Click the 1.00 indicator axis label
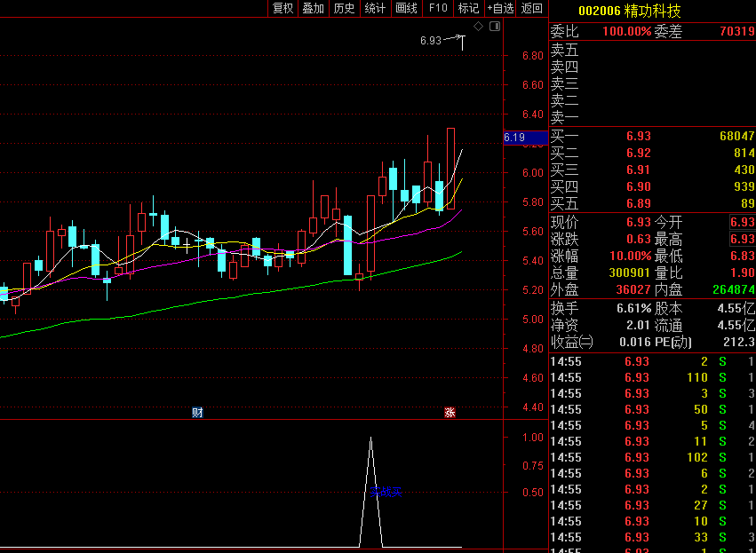The image size is (756, 553). tap(533, 438)
